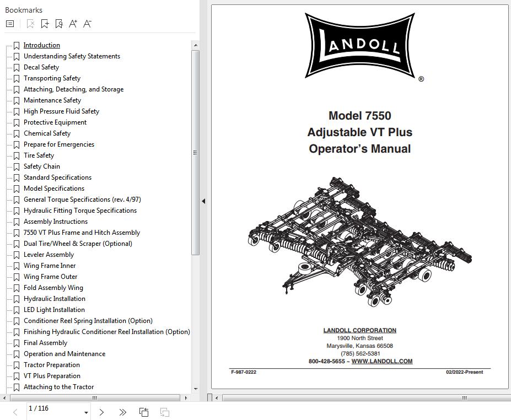Go to Model Specifications bookmark
This screenshot has height=420, width=511.
54,189
